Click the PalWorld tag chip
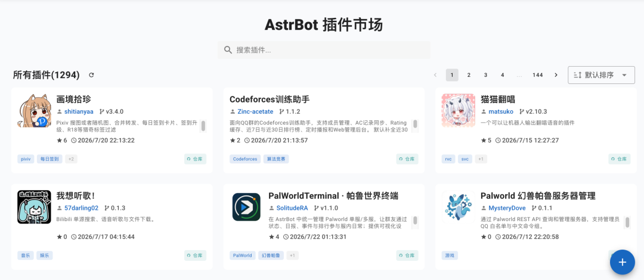644x280 pixels. pyautogui.click(x=243, y=256)
